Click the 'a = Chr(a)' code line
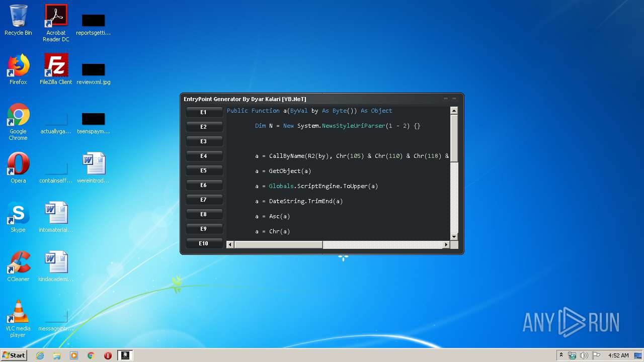The width and height of the screenshot is (644, 362). [272, 231]
